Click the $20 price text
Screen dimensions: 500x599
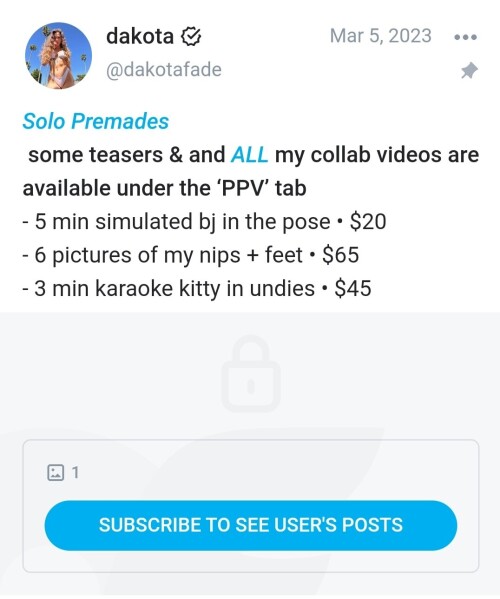368,222
